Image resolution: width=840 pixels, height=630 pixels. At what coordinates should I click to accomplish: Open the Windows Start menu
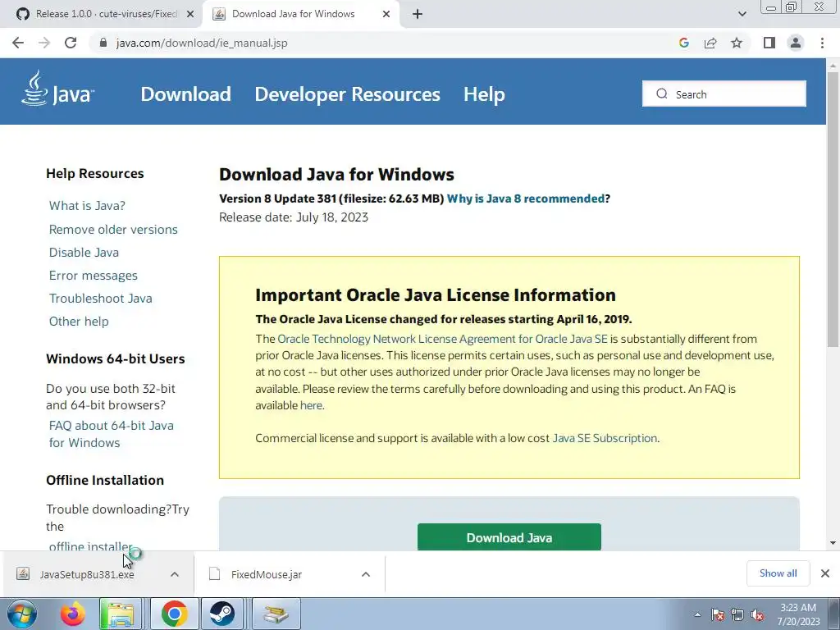[22, 614]
